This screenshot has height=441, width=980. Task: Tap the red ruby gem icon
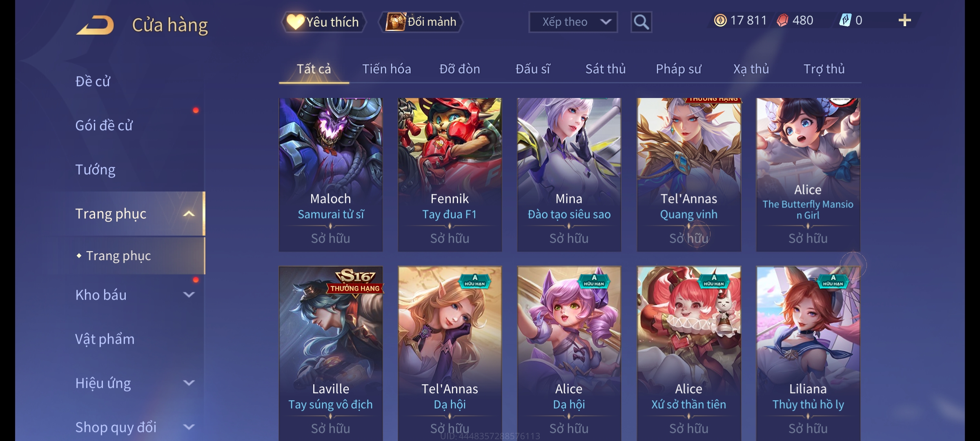pos(782,20)
